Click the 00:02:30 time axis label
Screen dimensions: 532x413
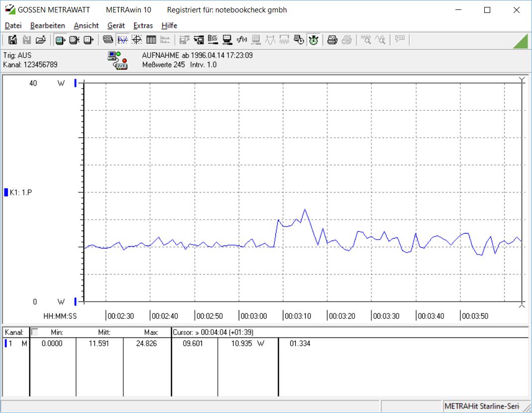tap(120, 316)
